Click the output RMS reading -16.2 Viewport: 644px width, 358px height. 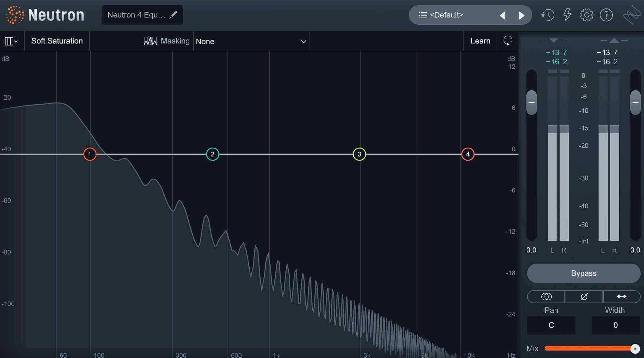coord(607,62)
